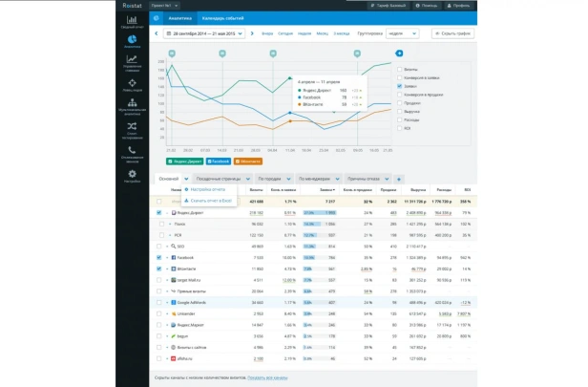Open the date range dropdown

click(x=204, y=33)
